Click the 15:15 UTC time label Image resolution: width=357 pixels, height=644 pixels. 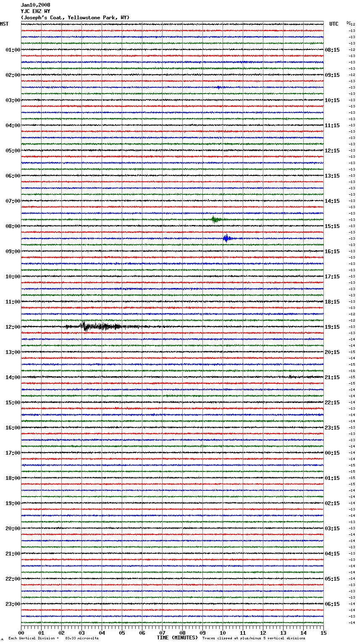[332, 226]
